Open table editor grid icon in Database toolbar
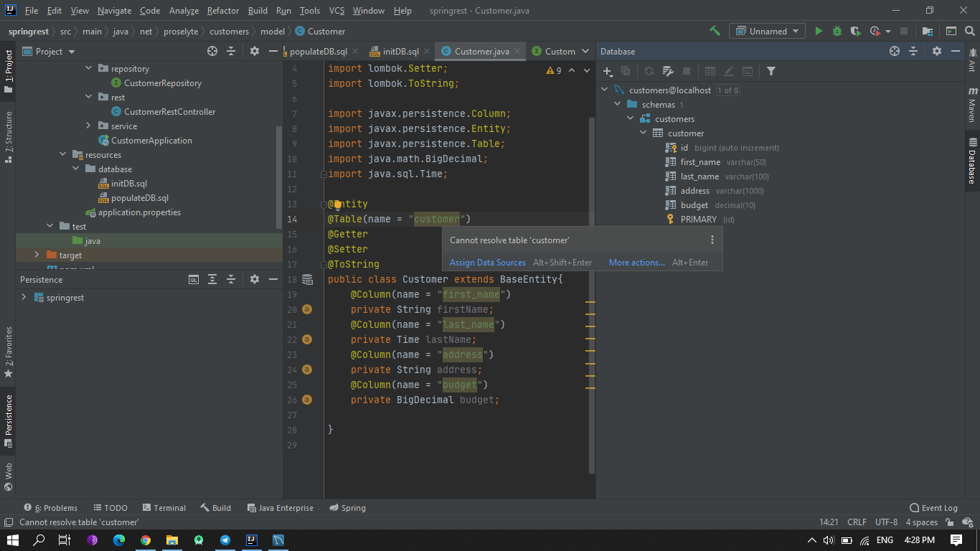Viewport: 980px width, 551px height. pos(710,71)
